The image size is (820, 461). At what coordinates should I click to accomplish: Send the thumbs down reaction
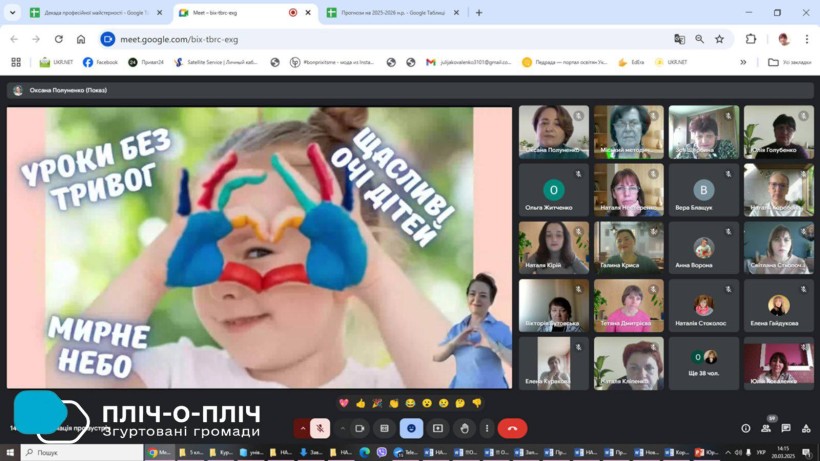[477, 403]
